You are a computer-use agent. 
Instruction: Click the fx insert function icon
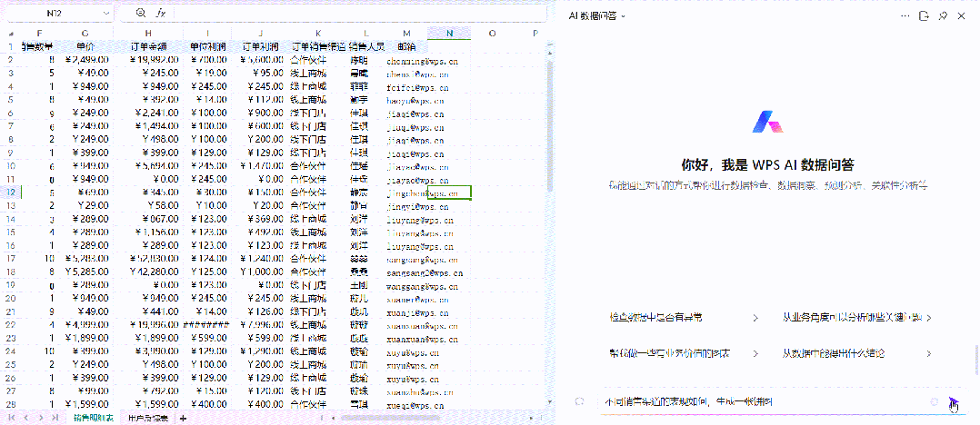click(161, 14)
